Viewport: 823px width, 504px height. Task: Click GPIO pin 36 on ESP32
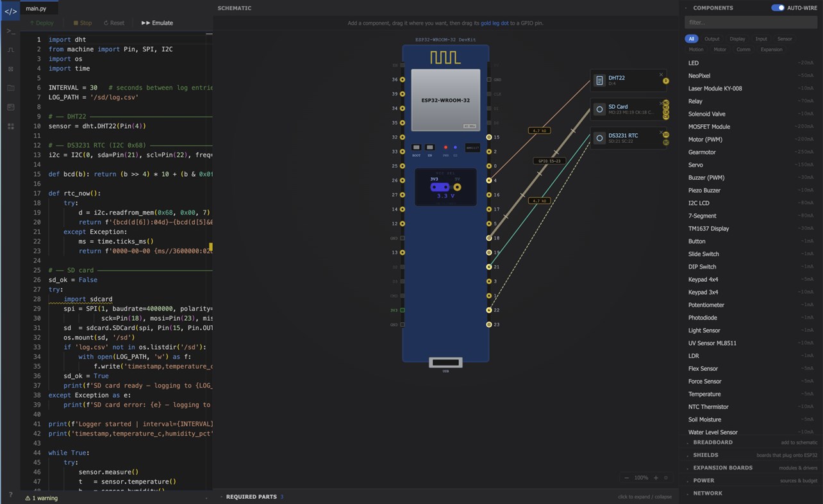[403, 80]
